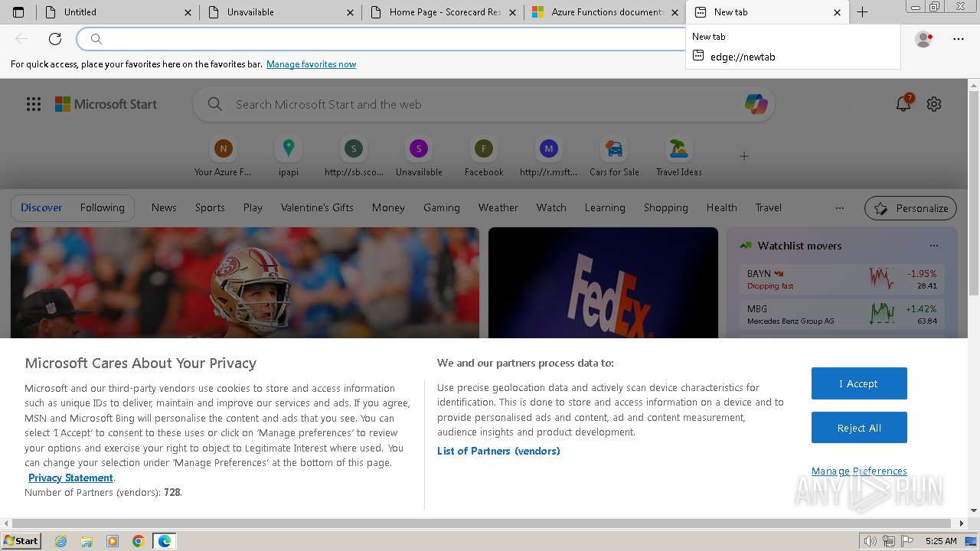Launch Internet Explorer from taskbar
980x551 pixels.
61,541
